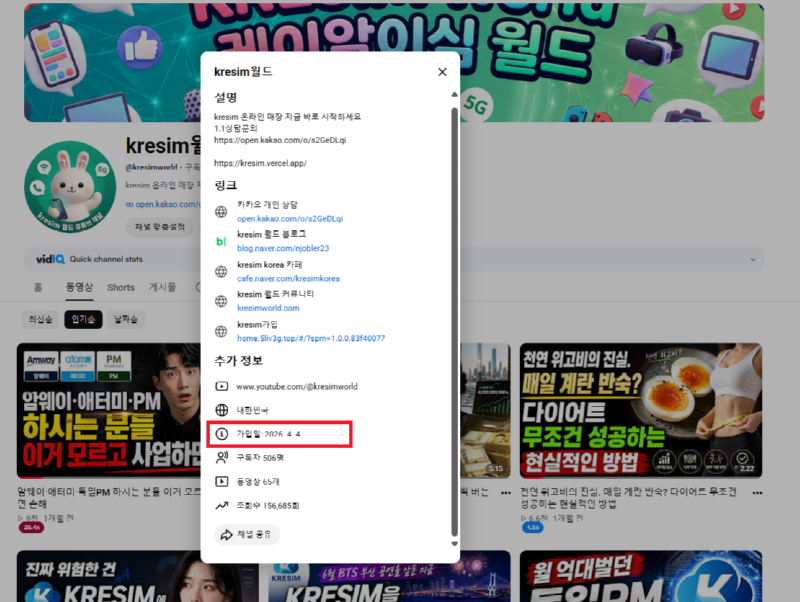Click the dialog vertical scrollbar thumb
The height and width of the screenshot is (602, 800).
pyautogui.click(x=454, y=321)
